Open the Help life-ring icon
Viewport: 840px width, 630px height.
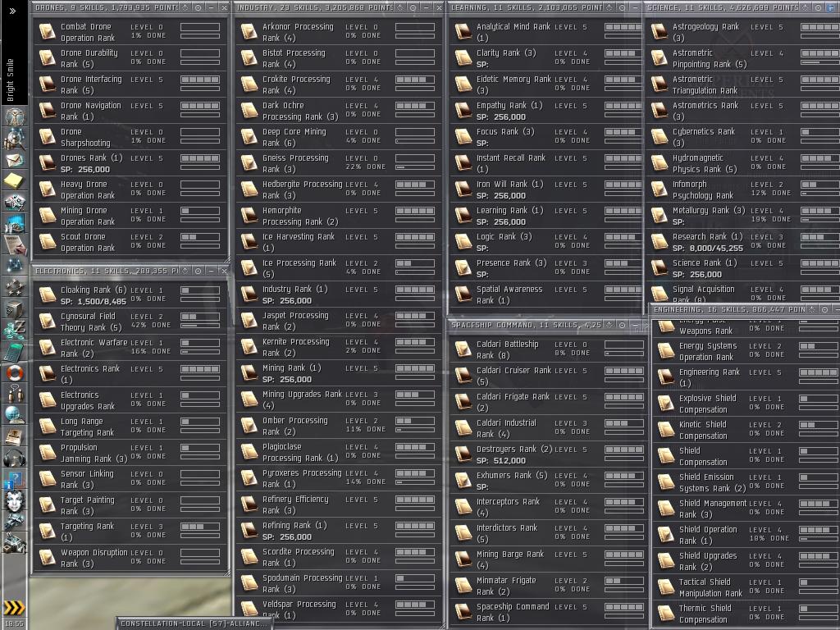coord(15,372)
